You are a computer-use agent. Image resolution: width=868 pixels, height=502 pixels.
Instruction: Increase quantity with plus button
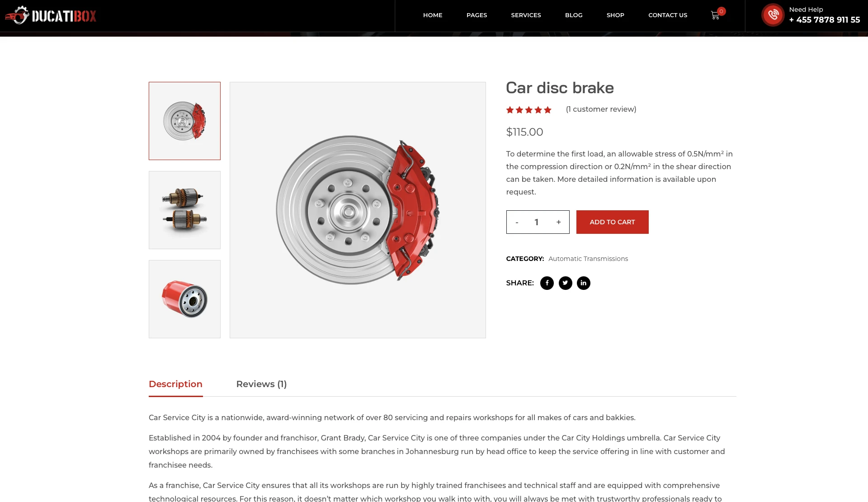click(x=559, y=222)
